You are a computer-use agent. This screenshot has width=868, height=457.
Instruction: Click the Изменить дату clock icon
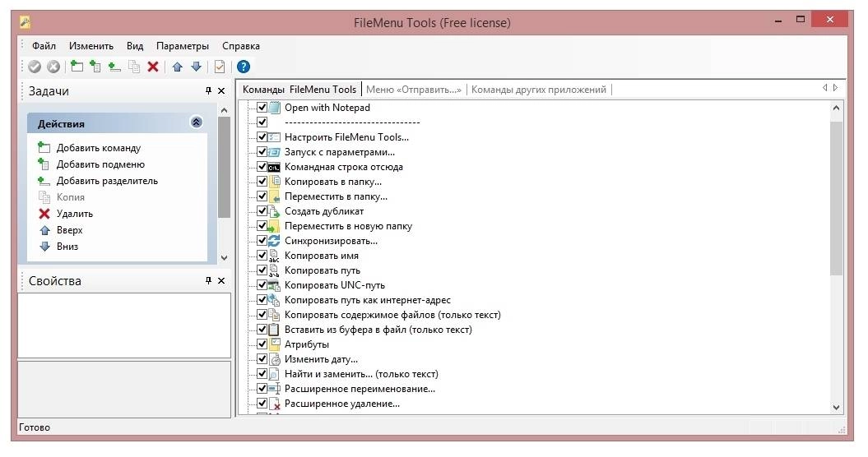click(x=275, y=359)
